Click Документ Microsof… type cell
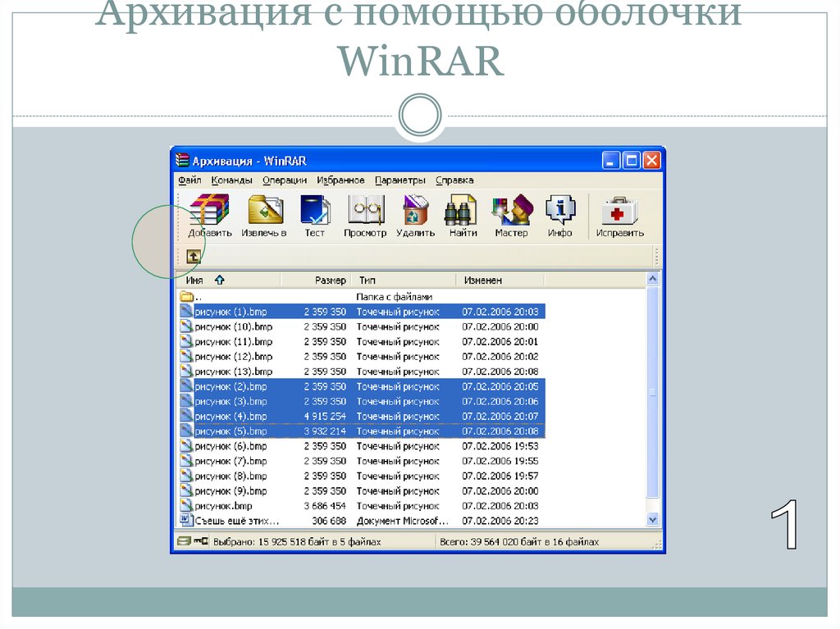This screenshot has width=840, height=629. (402, 521)
